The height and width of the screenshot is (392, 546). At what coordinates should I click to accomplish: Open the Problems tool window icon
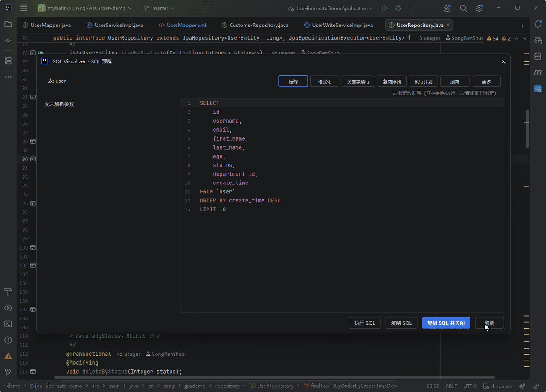8,340
